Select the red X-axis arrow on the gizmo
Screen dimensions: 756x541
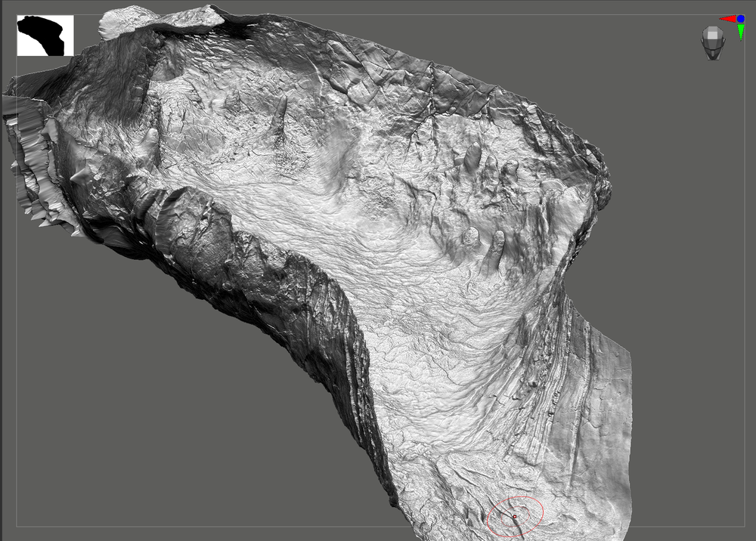727,18
